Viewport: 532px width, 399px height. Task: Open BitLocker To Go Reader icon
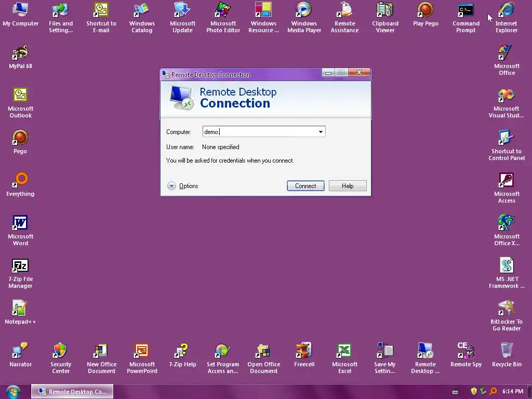[506, 316]
